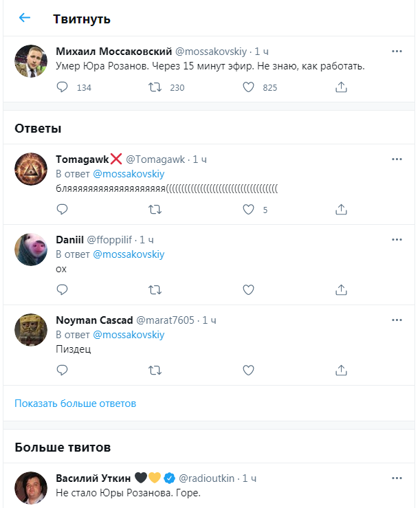Click "Показать больше ответов" link
Image resolution: width=420 pixels, height=508 pixels.
tap(76, 404)
